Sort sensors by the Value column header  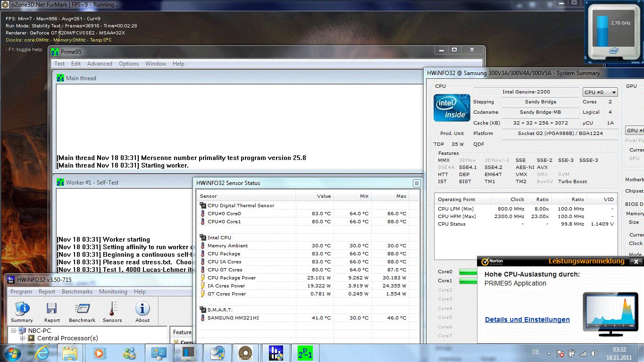tap(314, 196)
